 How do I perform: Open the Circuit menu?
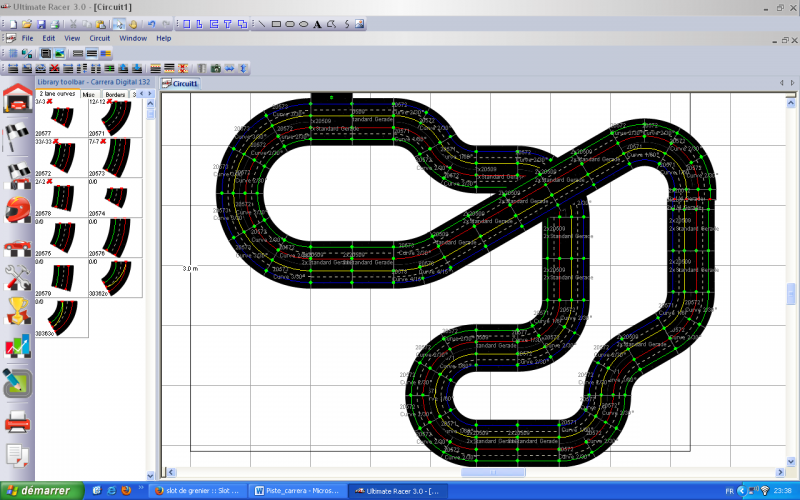(x=99, y=38)
